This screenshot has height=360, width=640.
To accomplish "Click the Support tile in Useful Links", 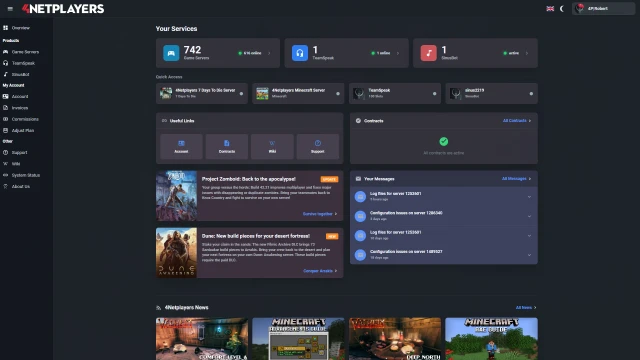I will (318, 146).
